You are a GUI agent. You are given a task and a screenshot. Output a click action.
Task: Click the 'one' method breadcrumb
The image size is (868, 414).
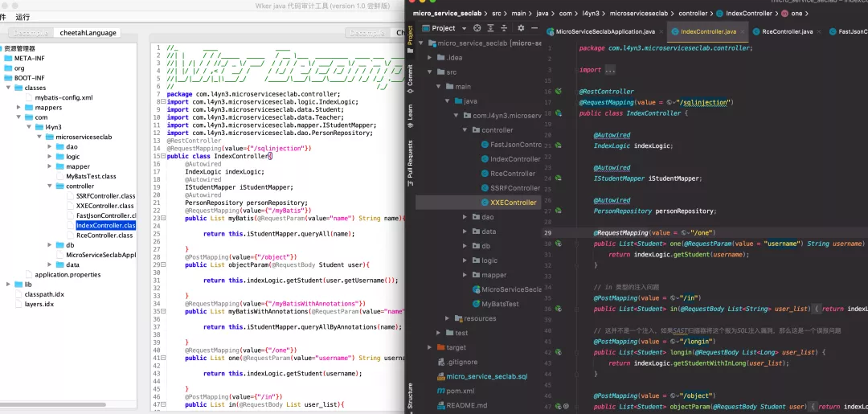pyautogui.click(x=795, y=14)
